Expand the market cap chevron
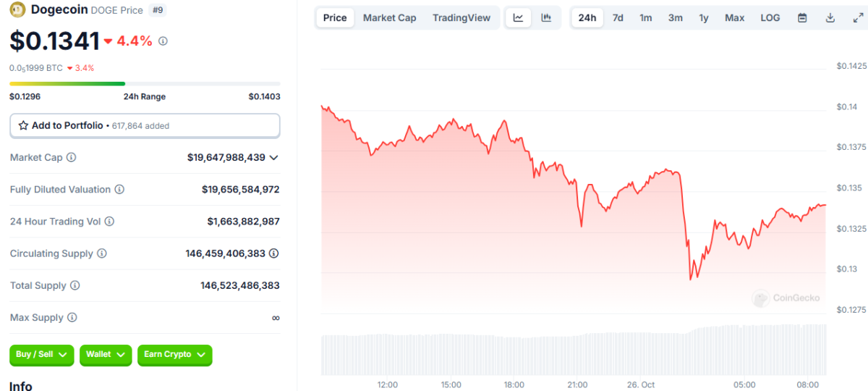The width and height of the screenshot is (868, 391). tap(274, 157)
